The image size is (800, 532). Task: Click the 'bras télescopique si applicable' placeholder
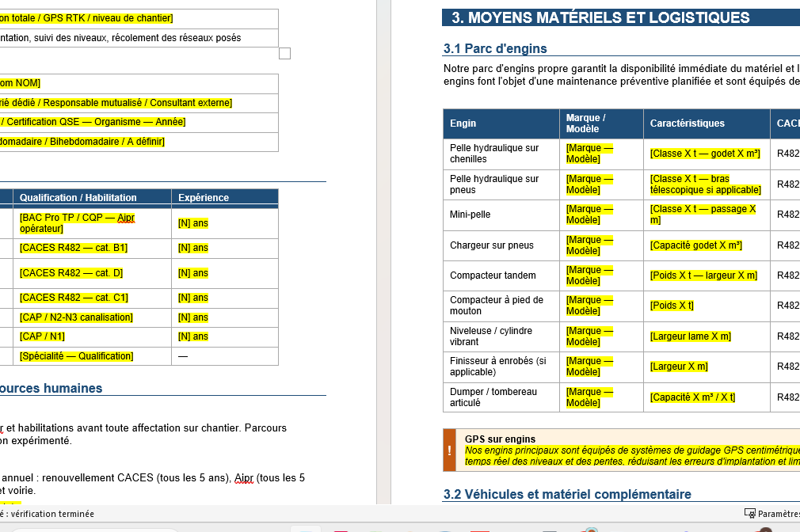[705, 184]
